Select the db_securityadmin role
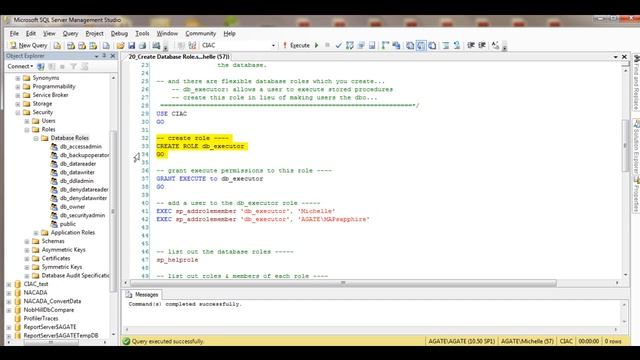The width and height of the screenshot is (640, 360). pos(82,215)
